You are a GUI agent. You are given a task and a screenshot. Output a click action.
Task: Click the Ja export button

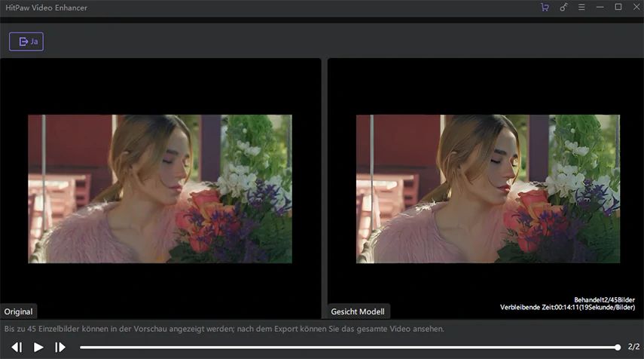[x=26, y=41]
